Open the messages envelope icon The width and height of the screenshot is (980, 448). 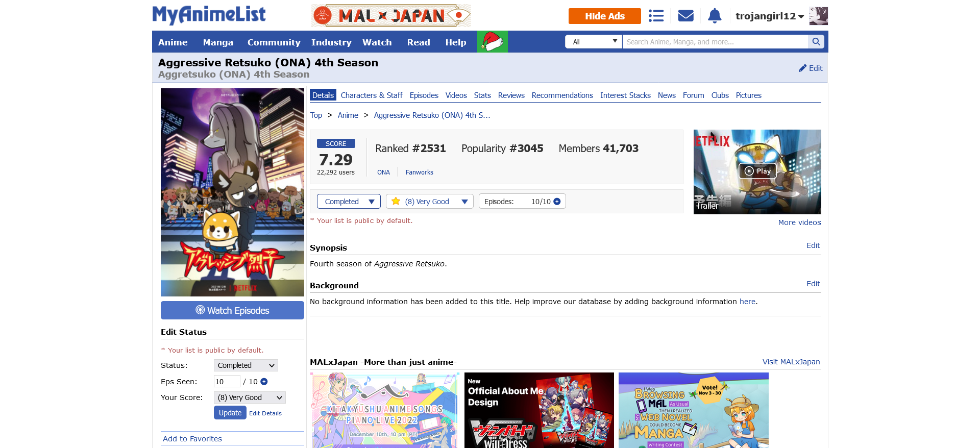(x=685, y=16)
